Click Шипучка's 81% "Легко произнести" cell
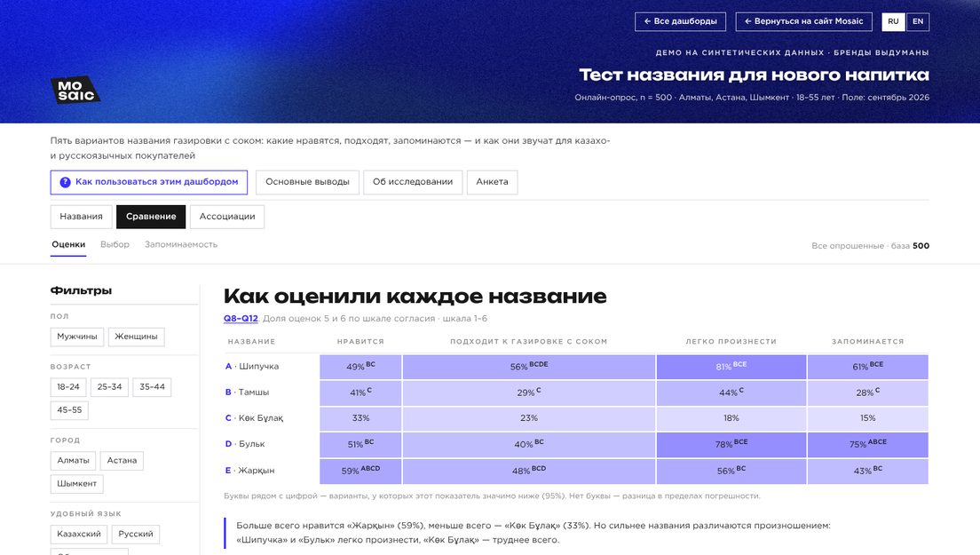980x555 pixels. 731,367
